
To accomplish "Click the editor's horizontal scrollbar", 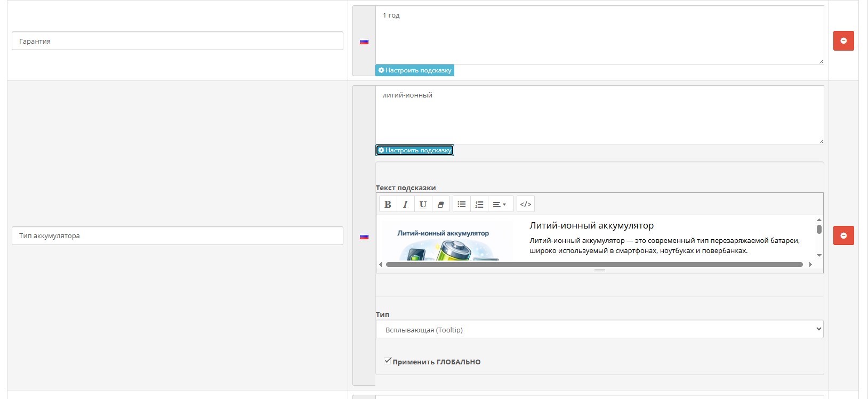I will [x=594, y=264].
